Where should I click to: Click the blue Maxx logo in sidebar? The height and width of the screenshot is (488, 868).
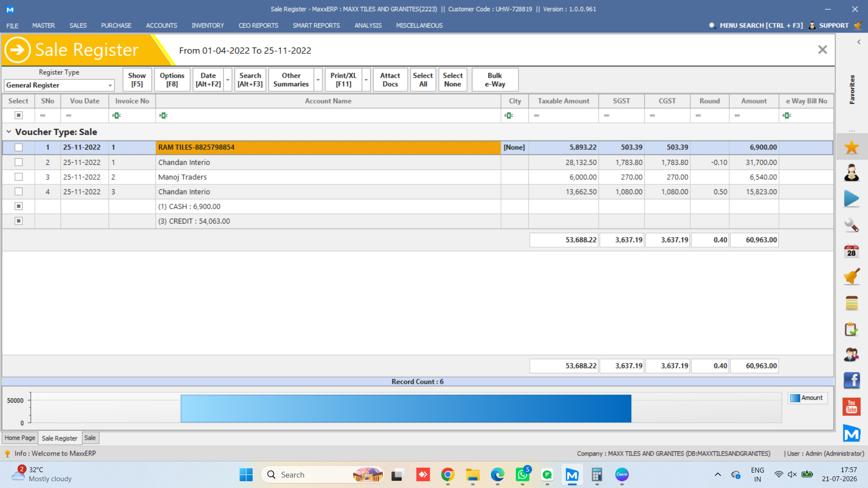(851, 433)
